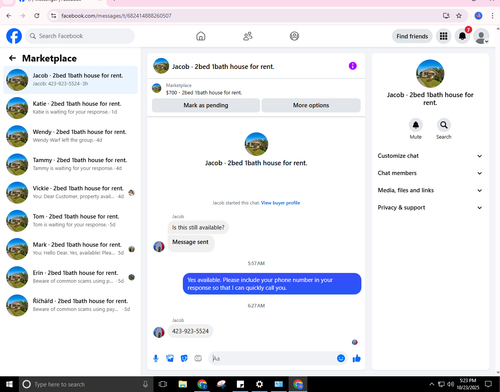
Task: Choose a GIF with the GIF icon
Action: point(198,358)
